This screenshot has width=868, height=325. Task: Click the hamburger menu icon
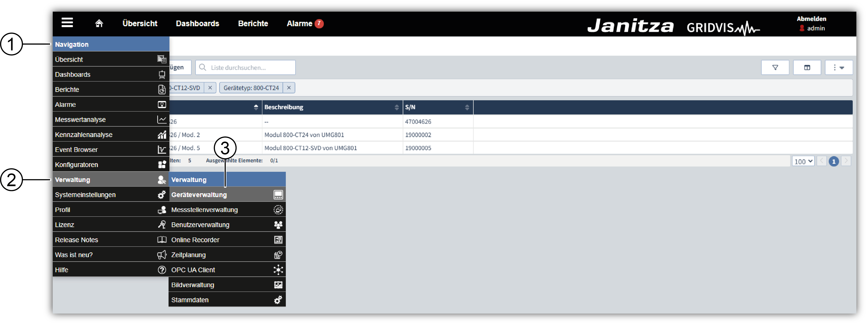67,23
